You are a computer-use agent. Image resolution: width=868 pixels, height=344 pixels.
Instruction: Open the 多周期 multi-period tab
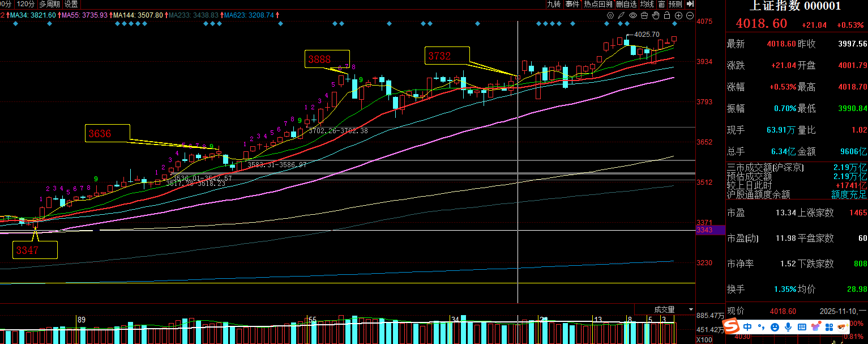pyautogui.click(x=50, y=4)
